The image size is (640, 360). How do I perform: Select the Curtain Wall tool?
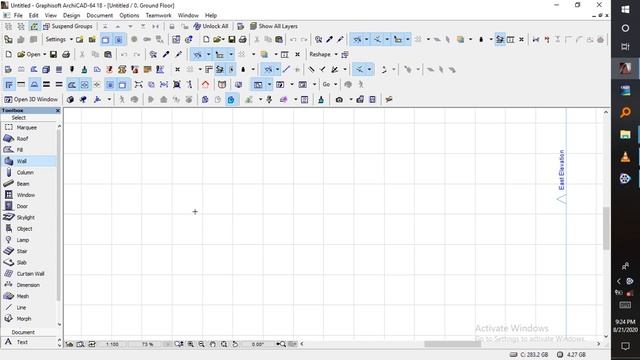[x=29, y=273]
